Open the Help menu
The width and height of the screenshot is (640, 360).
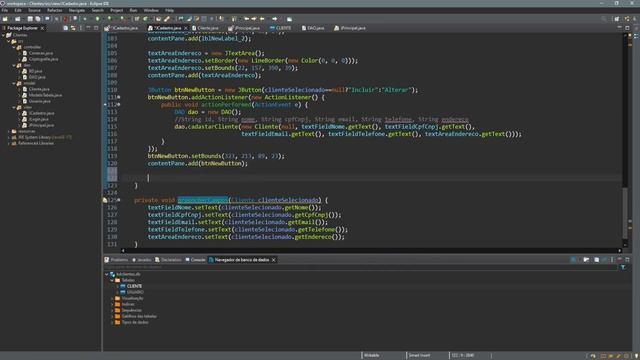(x=169, y=10)
